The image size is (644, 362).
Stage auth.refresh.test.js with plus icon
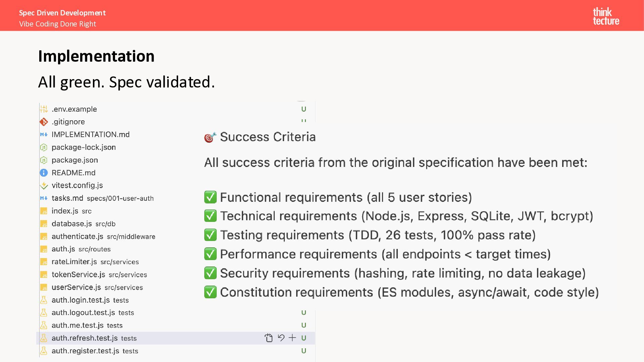[292, 338]
